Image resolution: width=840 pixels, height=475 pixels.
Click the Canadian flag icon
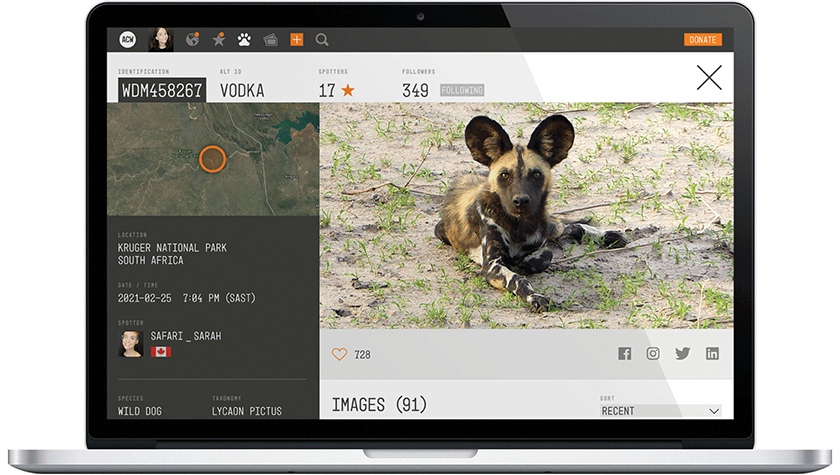(x=161, y=351)
